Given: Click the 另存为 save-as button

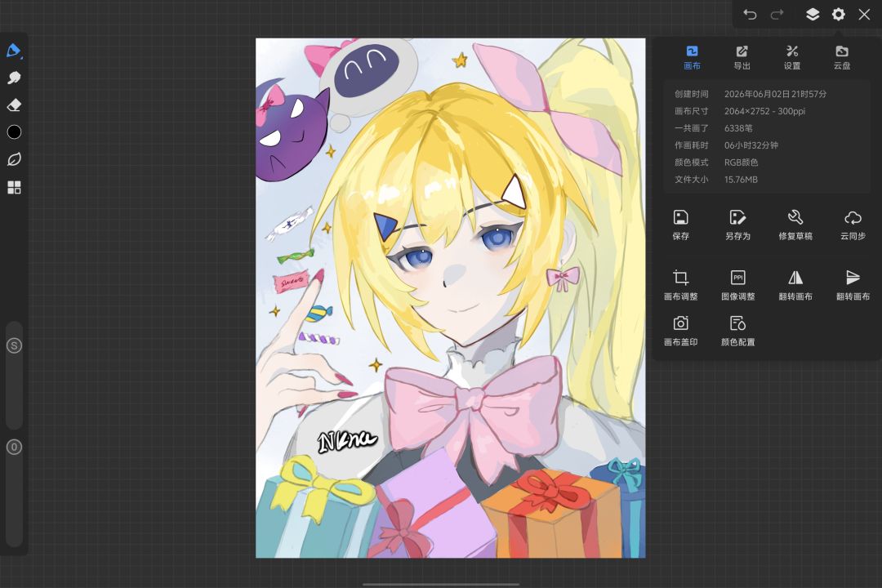Looking at the screenshot, I should click(738, 225).
